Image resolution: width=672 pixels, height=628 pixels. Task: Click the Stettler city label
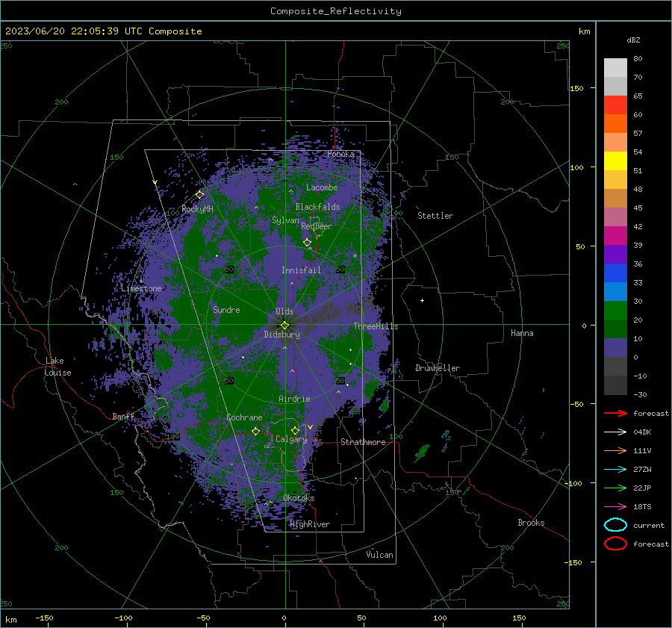(x=435, y=216)
